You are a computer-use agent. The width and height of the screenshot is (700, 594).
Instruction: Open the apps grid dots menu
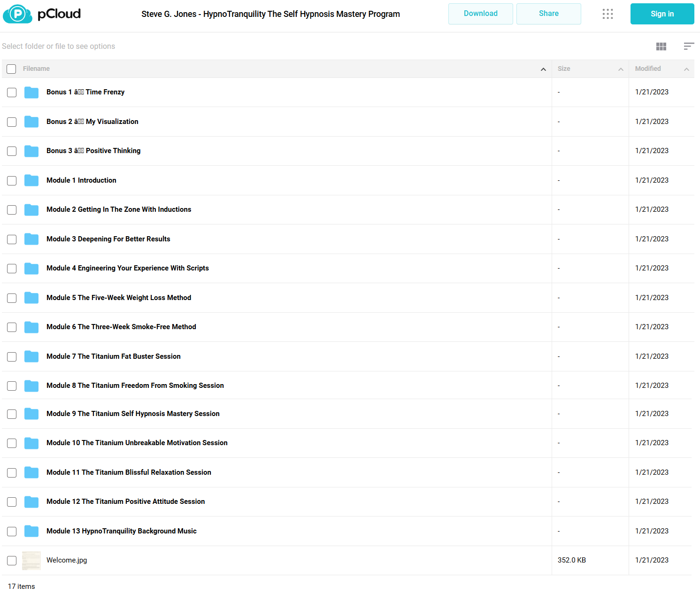(x=608, y=14)
